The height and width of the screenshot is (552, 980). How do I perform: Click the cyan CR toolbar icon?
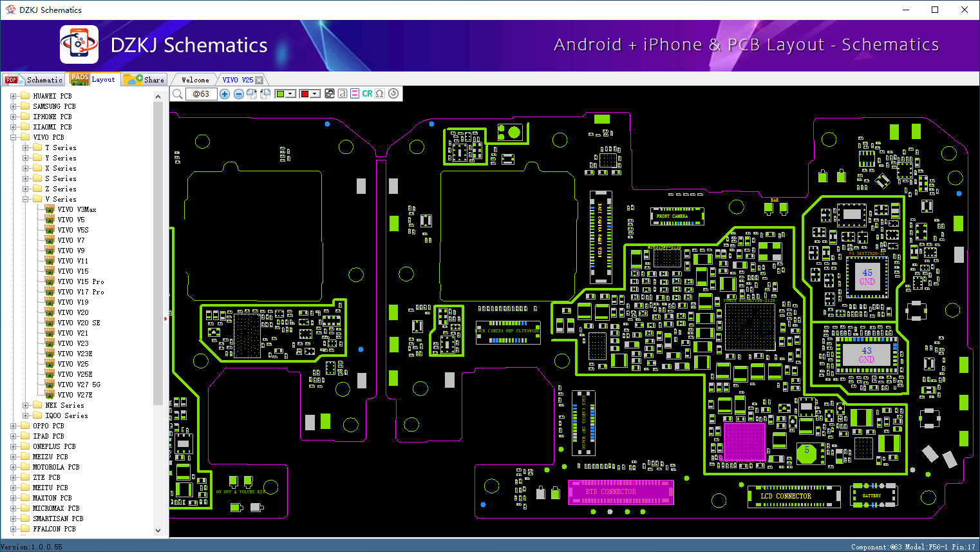[x=367, y=93]
